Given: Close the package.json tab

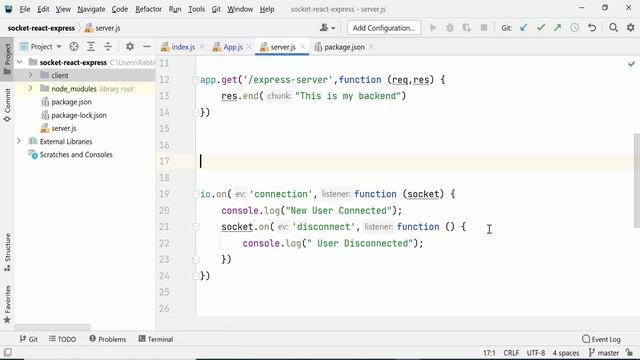Looking at the screenshot, I should coord(371,47).
